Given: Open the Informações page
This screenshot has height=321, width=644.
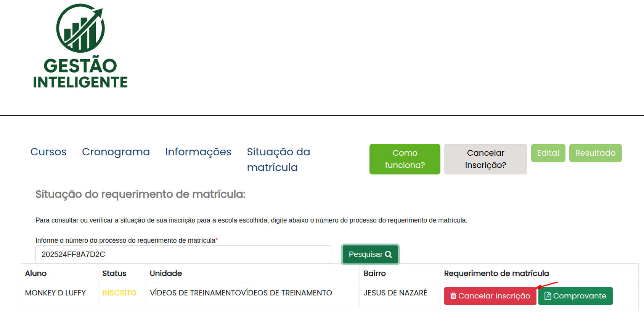Looking at the screenshot, I should 198,152.
